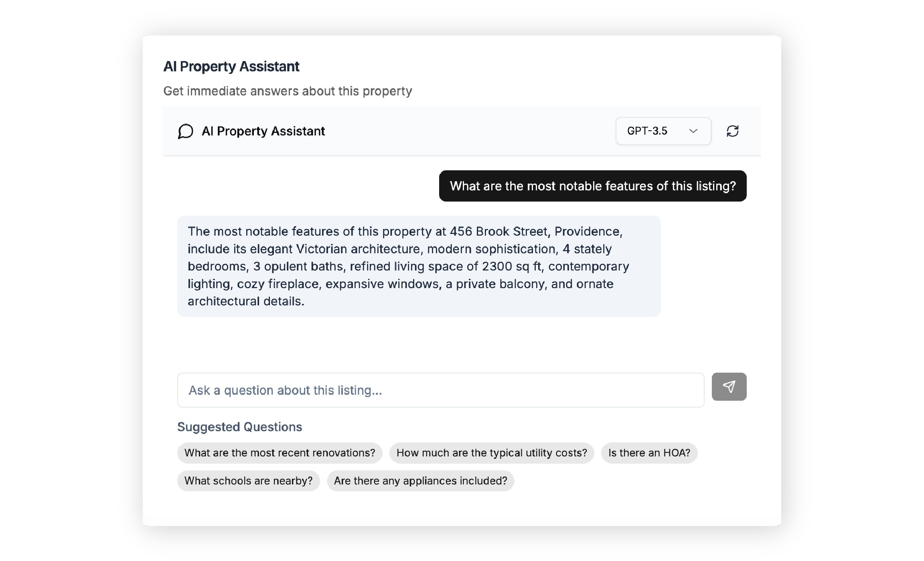Click the send message paper plane icon
The width and height of the screenshot is (924, 561).
click(729, 387)
